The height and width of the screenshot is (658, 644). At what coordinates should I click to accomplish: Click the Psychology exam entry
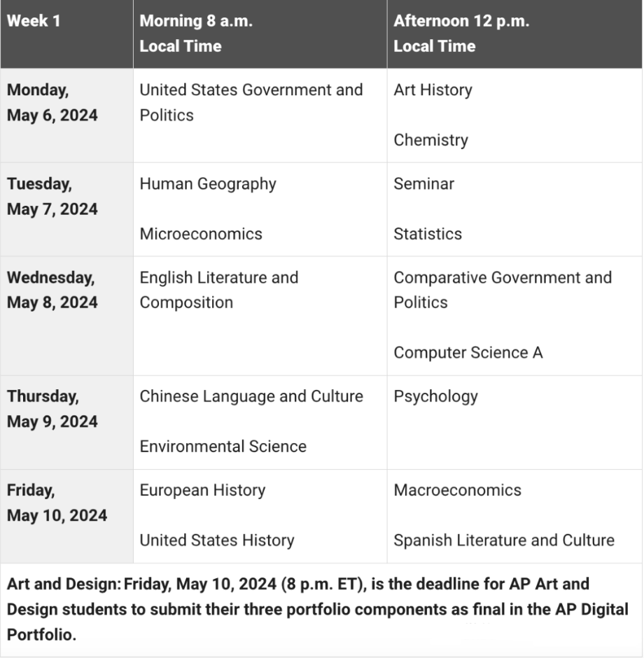435,396
